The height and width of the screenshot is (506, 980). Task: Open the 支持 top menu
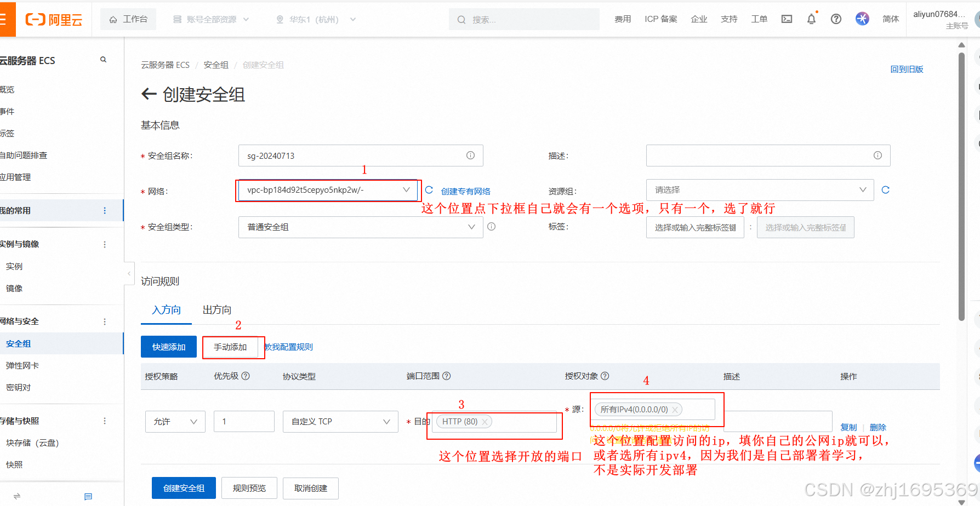coord(729,19)
